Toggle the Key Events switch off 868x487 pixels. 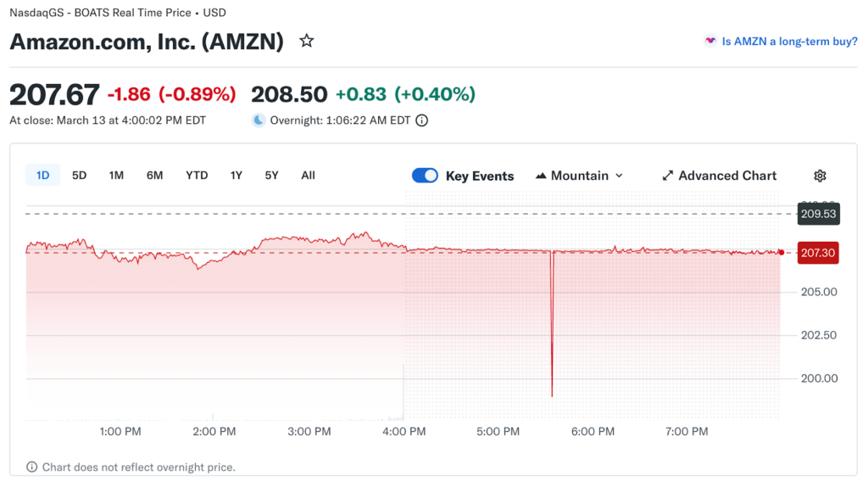click(425, 176)
